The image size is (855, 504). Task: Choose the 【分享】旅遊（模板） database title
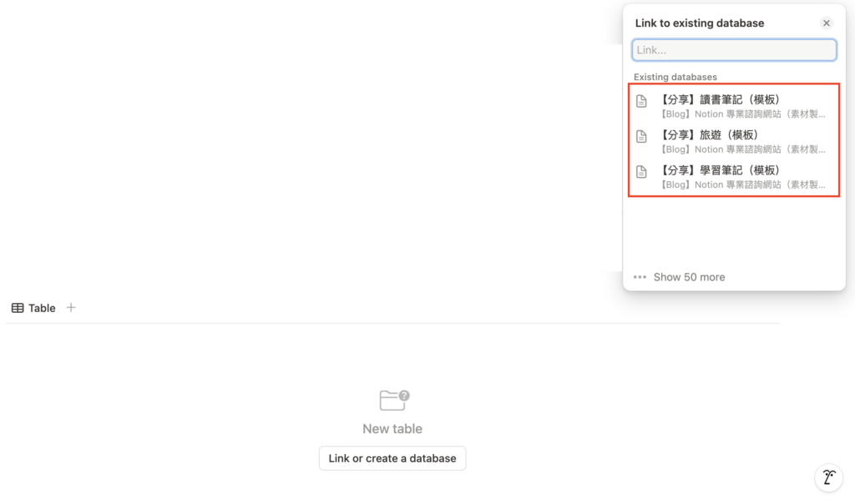(x=709, y=135)
